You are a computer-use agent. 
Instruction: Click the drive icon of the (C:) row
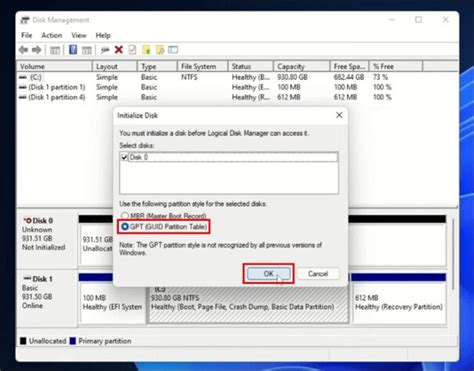23,77
